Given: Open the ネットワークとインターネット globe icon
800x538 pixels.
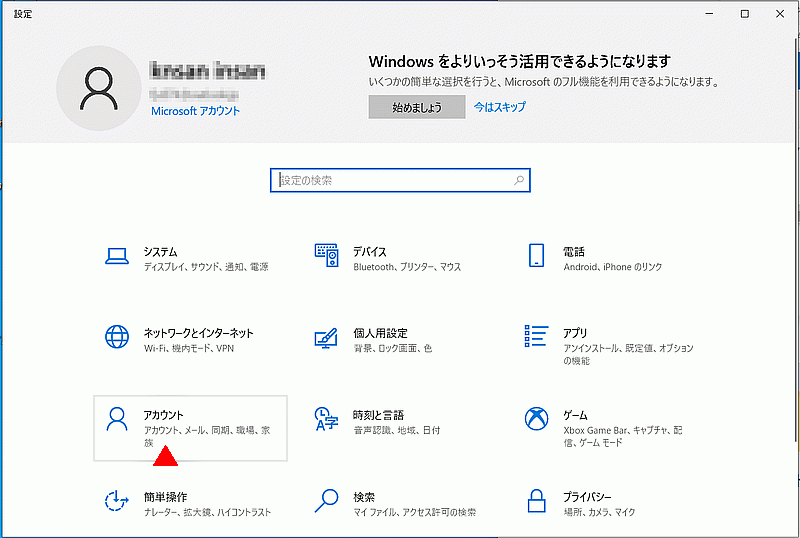Looking at the screenshot, I should [117, 337].
